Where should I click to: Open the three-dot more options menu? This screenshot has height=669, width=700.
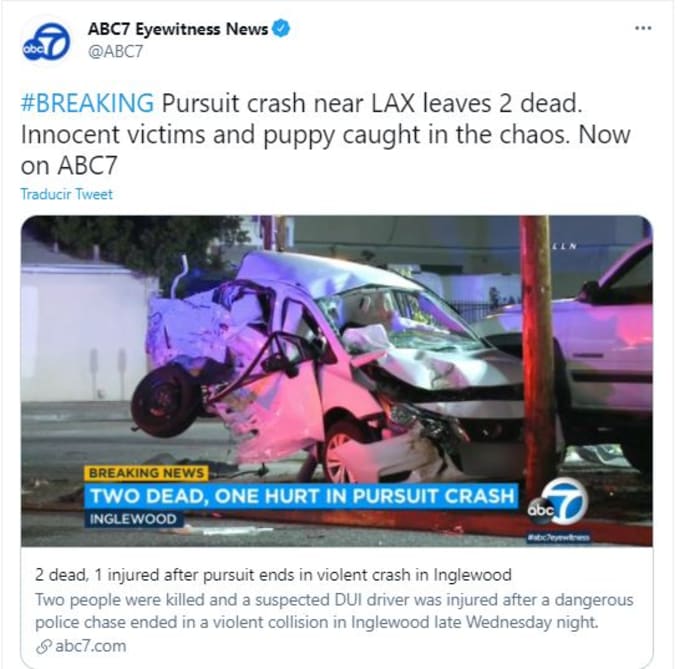643,28
